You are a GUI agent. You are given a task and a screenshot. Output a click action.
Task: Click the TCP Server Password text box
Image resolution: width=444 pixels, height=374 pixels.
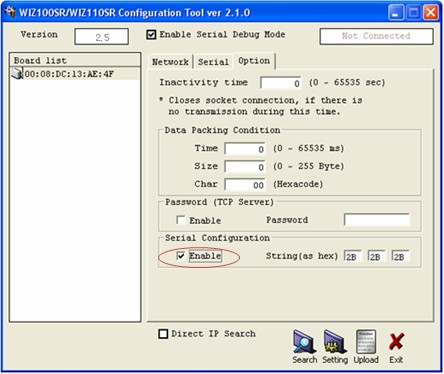point(377,220)
